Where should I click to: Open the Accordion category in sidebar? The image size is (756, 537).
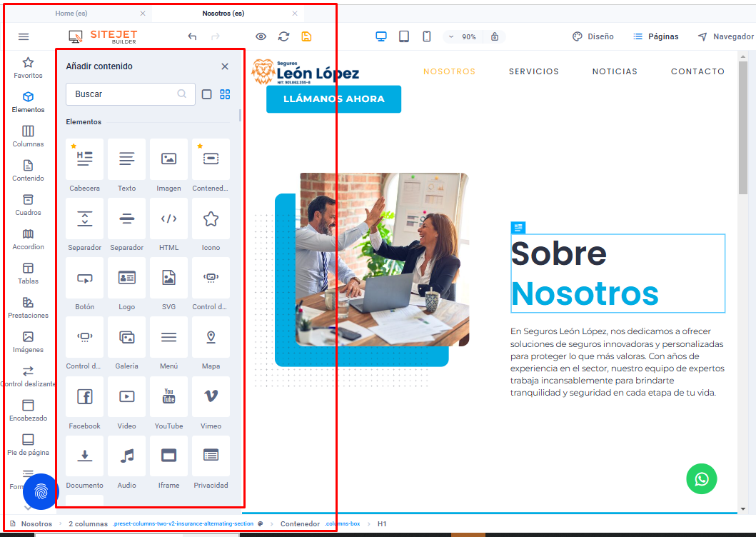(28, 239)
